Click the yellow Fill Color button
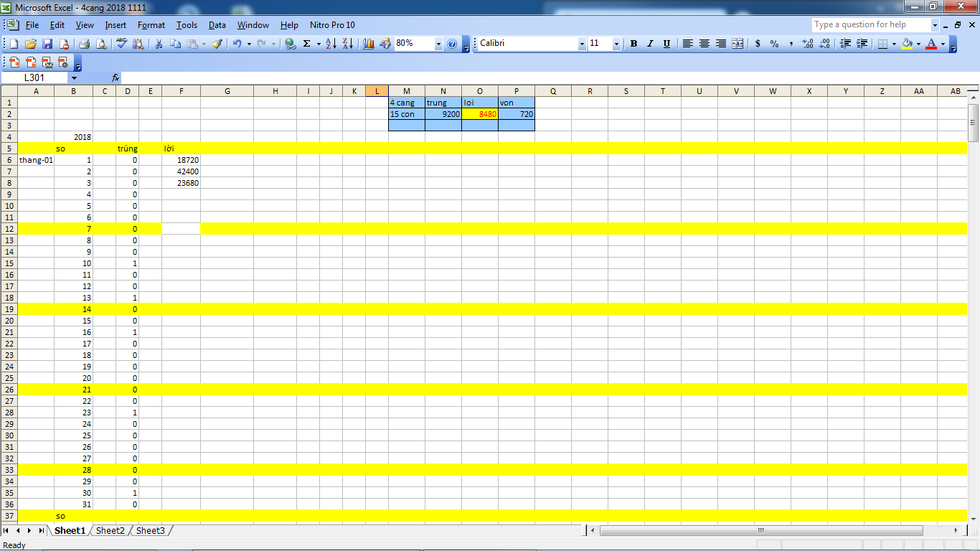Screen dimensions: 980x551 (907, 44)
